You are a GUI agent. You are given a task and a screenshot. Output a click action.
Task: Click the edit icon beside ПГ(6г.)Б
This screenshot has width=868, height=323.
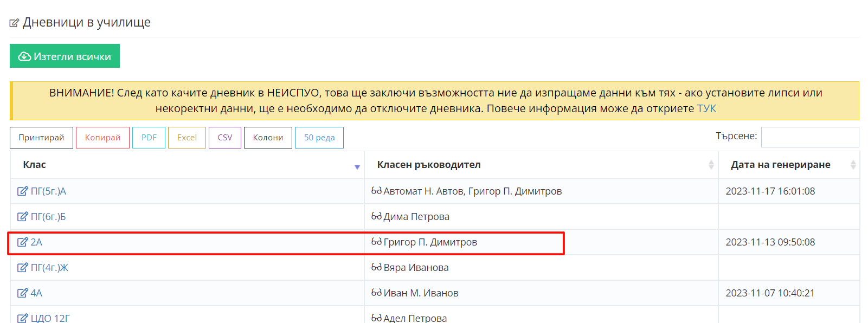click(22, 216)
